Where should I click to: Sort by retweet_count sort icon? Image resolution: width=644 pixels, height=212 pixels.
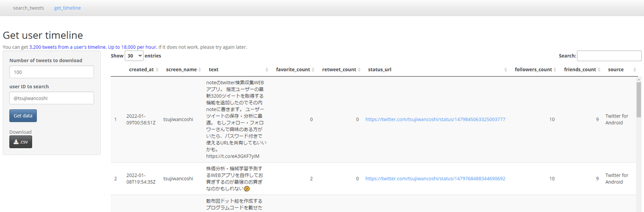(361, 70)
